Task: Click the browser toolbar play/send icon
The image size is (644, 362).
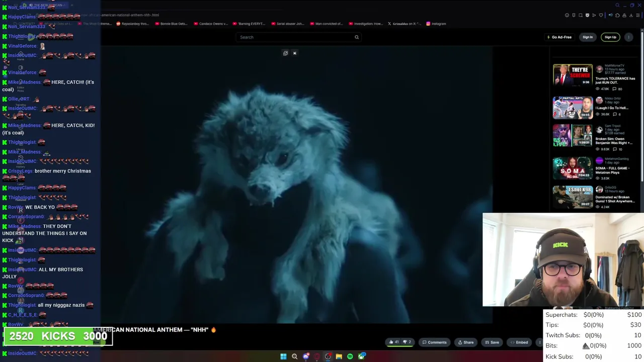Action: [594, 15]
